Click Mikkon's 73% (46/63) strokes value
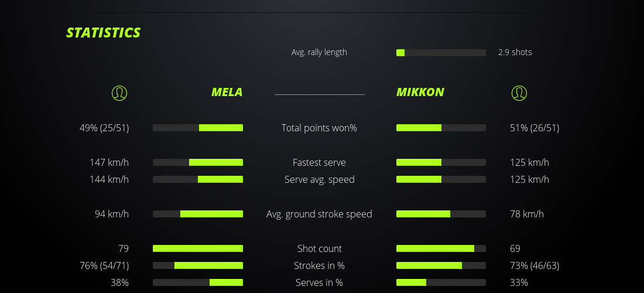The image size is (644, 293). coord(535,265)
